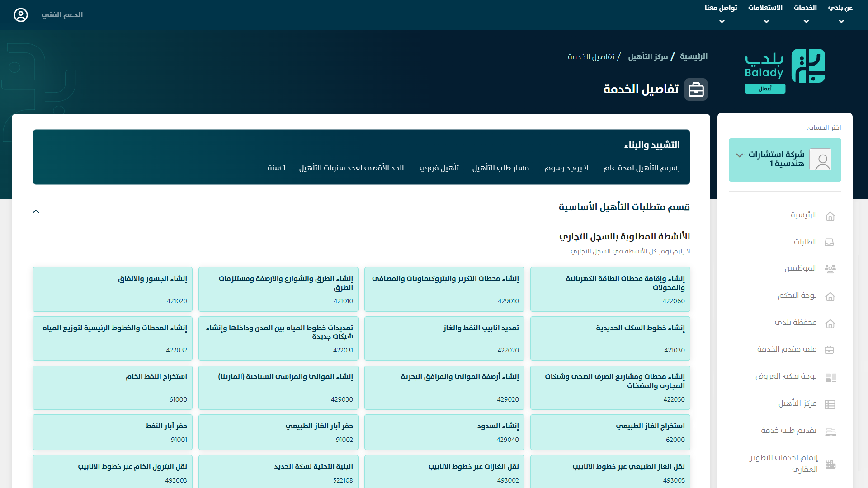Click service provider file briefcase icon
This screenshot has width=868, height=488.
pos(829,349)
